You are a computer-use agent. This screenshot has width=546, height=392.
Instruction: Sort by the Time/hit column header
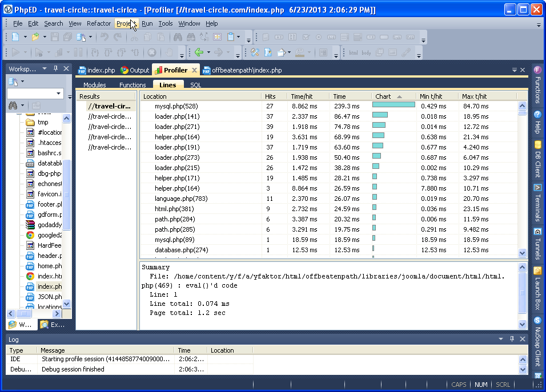click(302, 96)
